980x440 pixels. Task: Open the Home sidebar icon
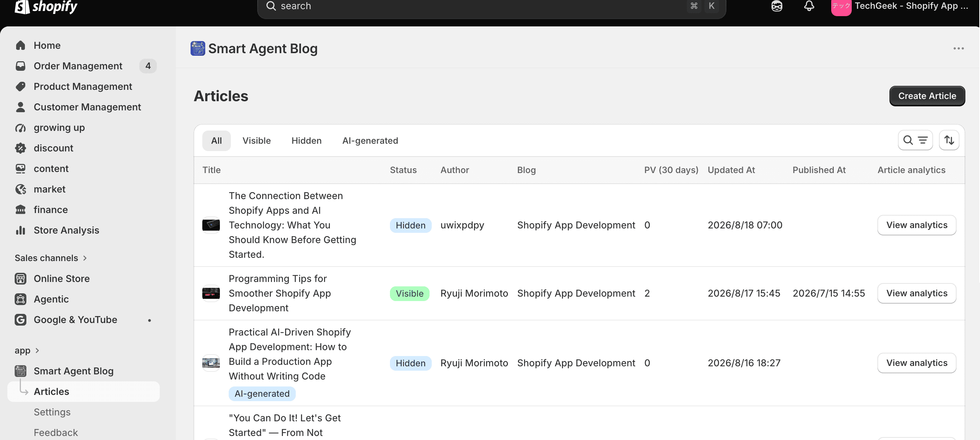(x=21, y=45)
